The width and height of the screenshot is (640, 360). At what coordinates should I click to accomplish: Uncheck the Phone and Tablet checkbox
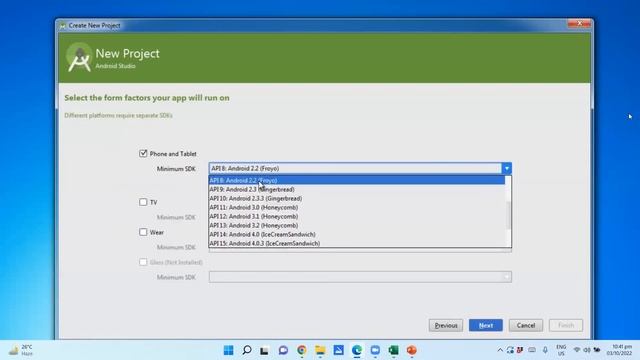click(x=143, y=153)
